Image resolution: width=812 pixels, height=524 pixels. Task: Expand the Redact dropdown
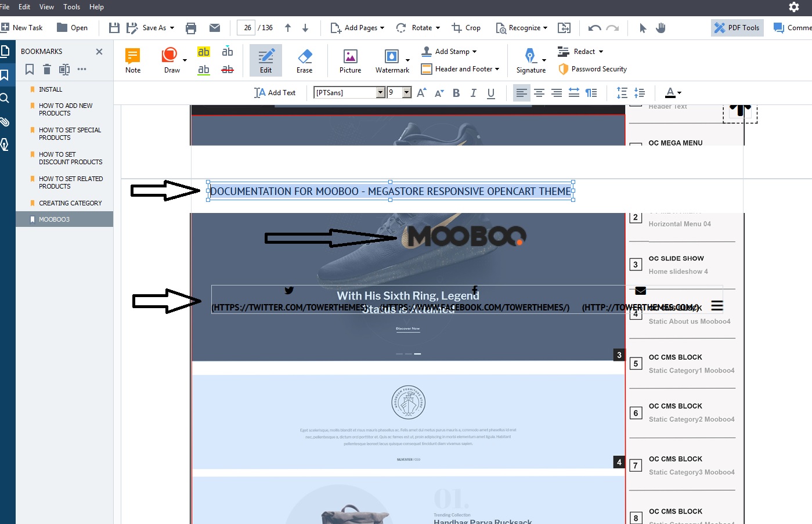tap(601, 52)
